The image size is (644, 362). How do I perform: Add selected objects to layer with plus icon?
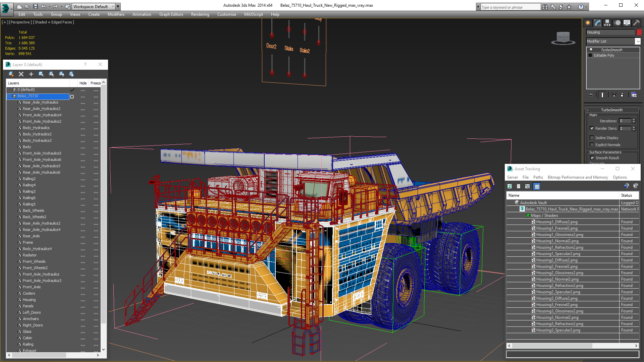(x=31, y=74)
